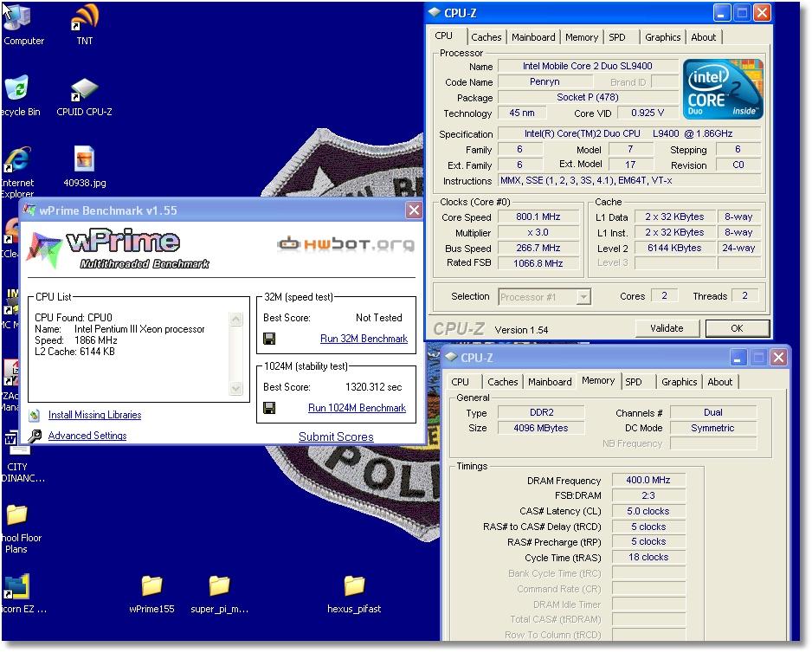Click the Bus Speed value 266.7 MHz
The height and width of the screenshot is (653, 812).
pos(538,249)
